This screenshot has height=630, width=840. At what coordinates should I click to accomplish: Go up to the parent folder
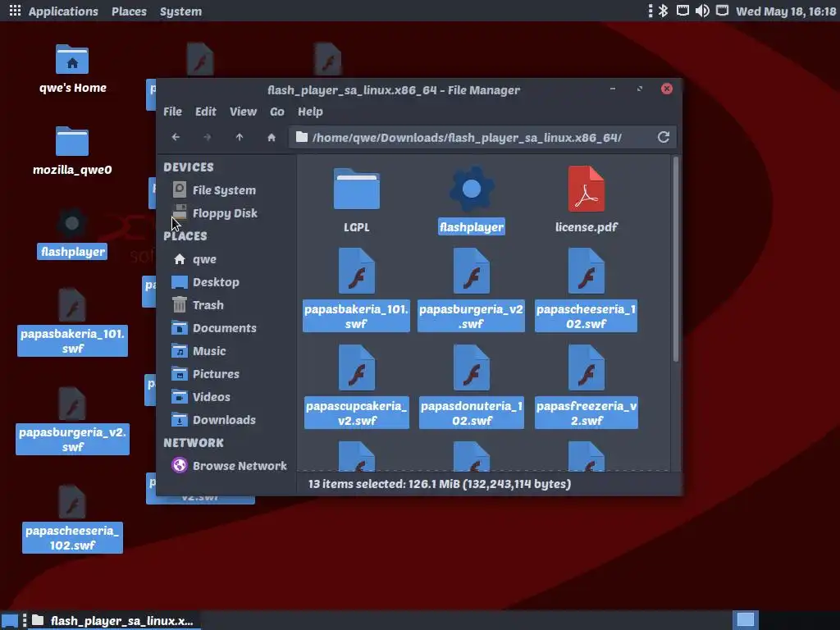click(240, 137)
